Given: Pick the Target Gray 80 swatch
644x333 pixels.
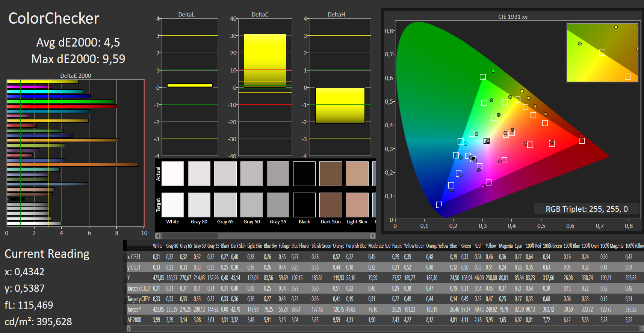Looking at the screenshot, I should pos(199,205).
